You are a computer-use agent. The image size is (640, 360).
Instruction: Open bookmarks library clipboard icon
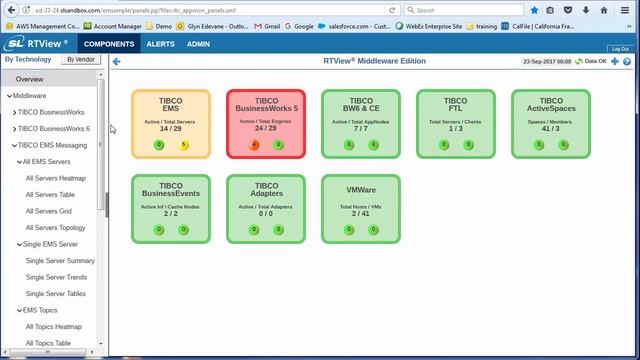(550, 10)
